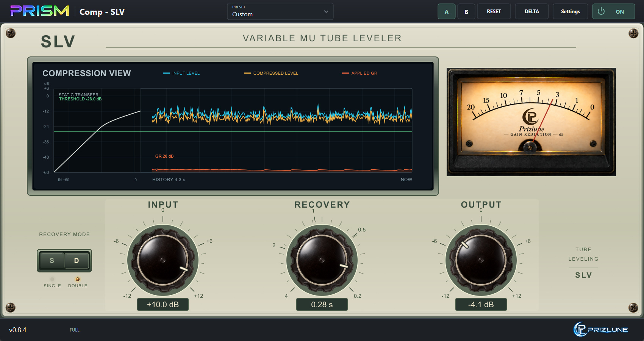Viewport: 644px width, 341px height.
Task: Click the HISTORY 4.3 s label
Action: pyautogui.click(x=169, y=180)
